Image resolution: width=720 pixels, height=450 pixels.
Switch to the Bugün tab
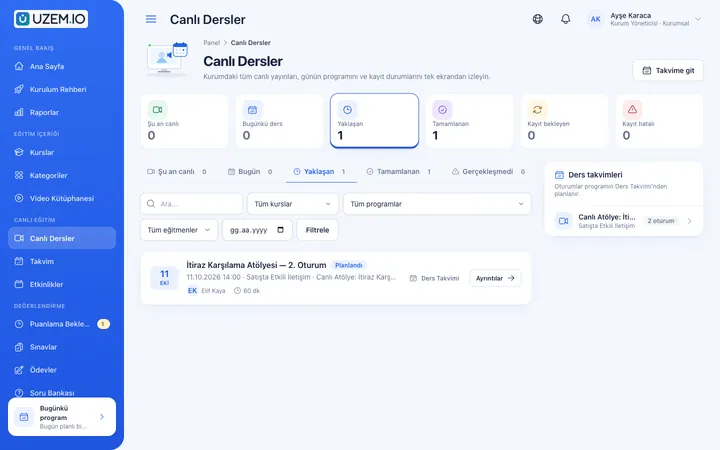[x=250, y=171]
